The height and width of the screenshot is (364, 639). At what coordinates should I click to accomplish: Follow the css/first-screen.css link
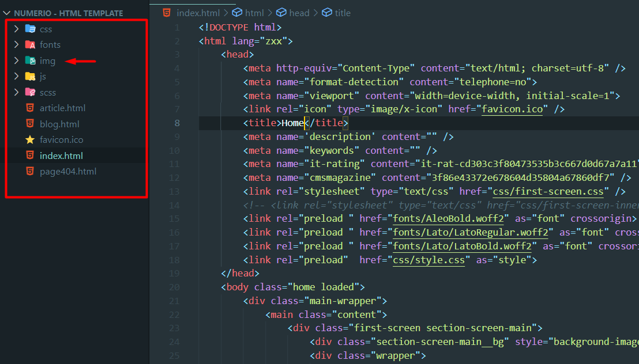[548, 191]
